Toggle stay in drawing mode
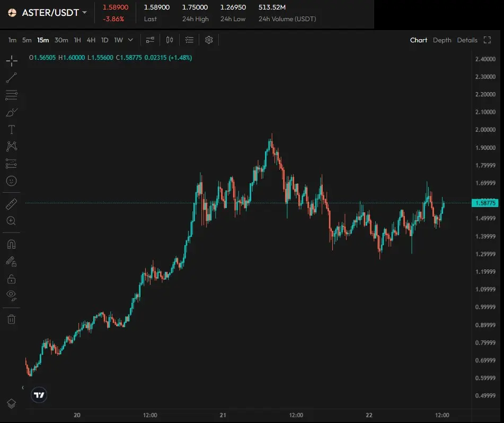The height and width of the screenshot is (423, 504). pyautogui.click(x=11, y=262)
